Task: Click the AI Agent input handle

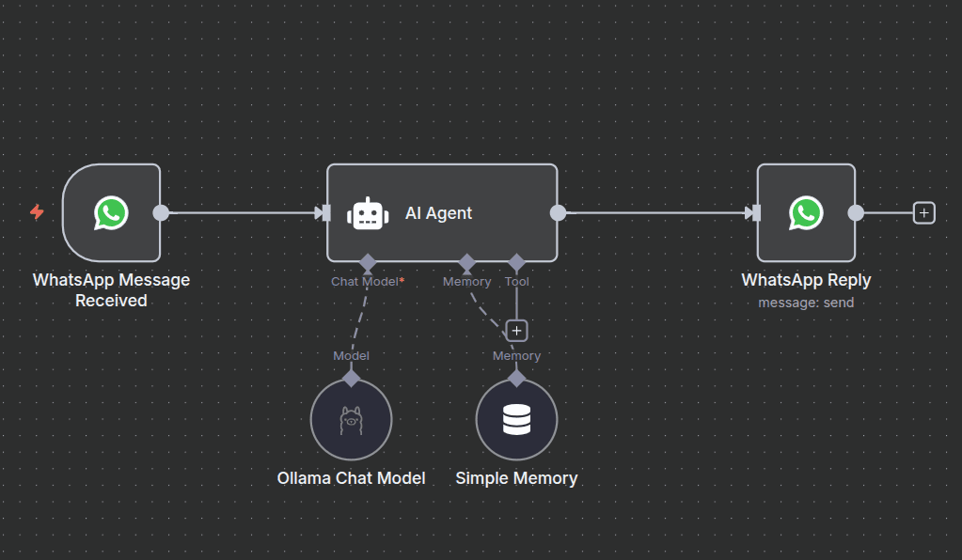Action: 325,213
